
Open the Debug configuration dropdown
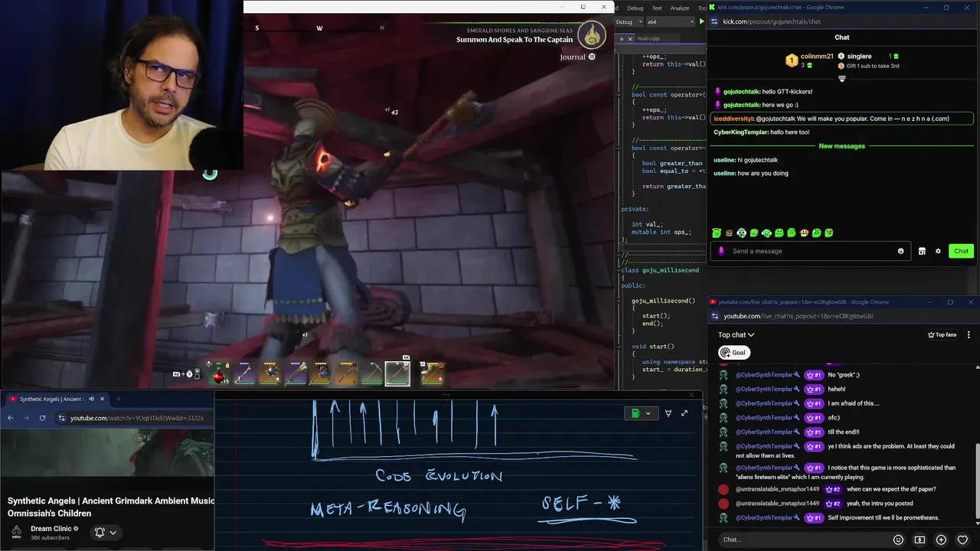click(x=628, y=22)
